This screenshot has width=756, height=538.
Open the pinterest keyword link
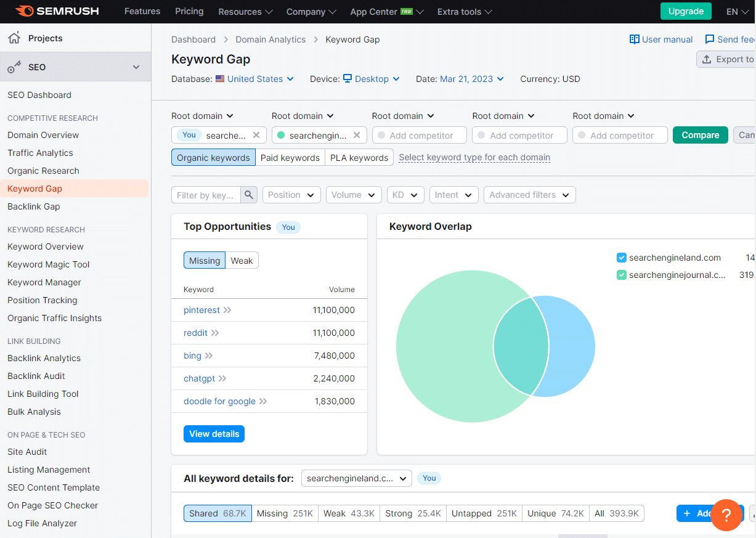point(201,310)
